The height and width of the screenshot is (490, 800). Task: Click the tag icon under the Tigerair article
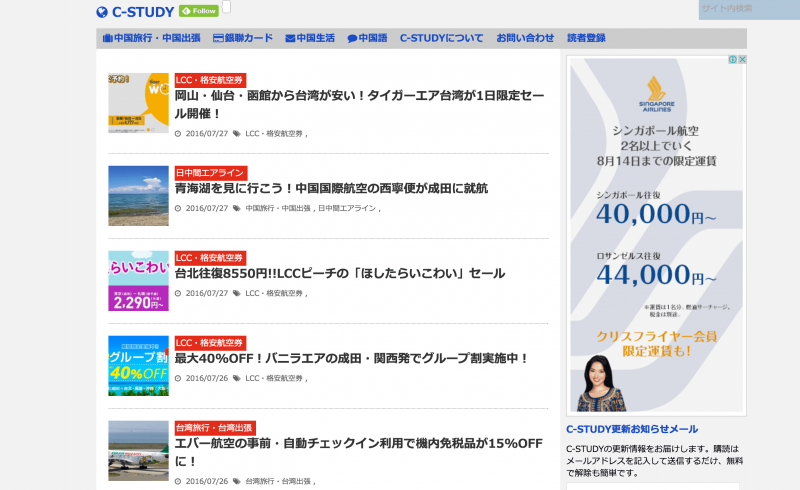237,134
